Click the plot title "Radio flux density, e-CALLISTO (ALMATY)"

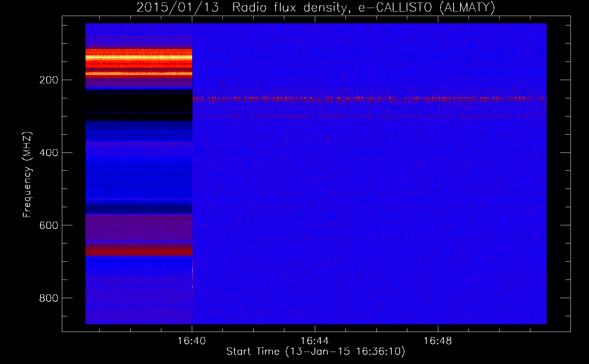(x=364, y=7)
